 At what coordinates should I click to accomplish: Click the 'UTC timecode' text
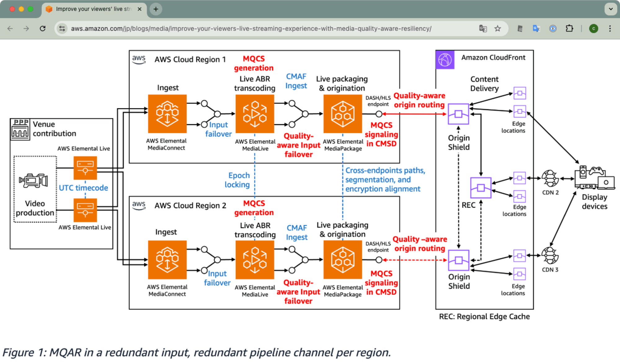(83, 188)
